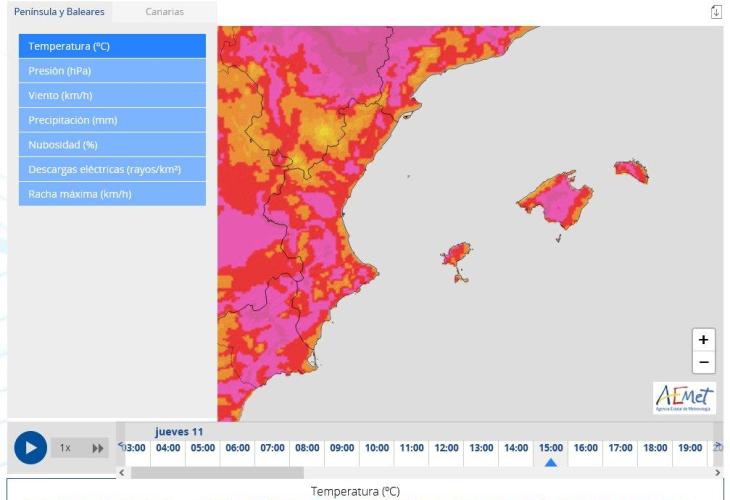Screen dimensions: 730x500
Task: Click the download icon at top right
Action: [x=716, y=11]
